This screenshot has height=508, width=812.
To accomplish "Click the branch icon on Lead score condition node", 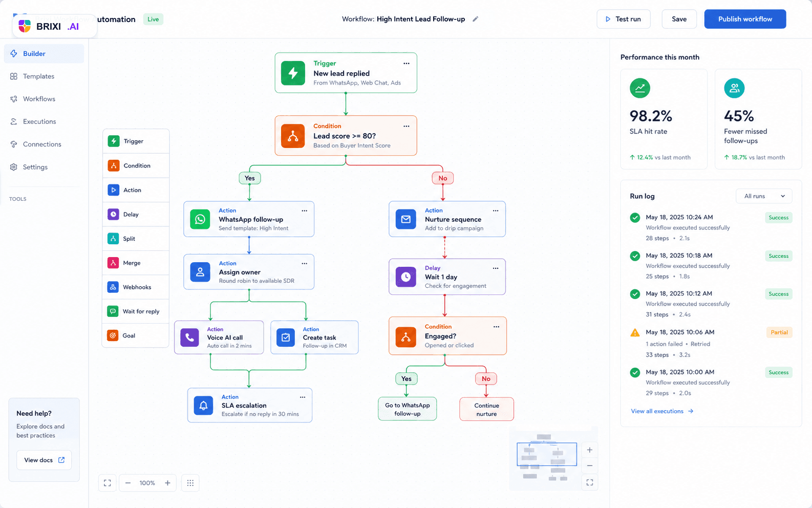I will (293, 136).
